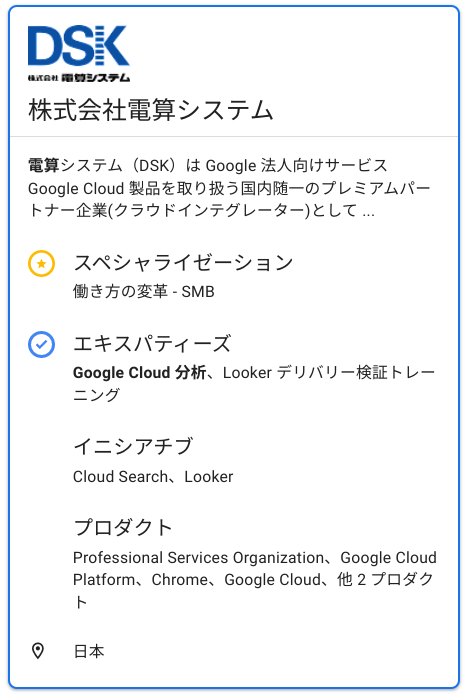This screenshot has height=700, width=472.
Task: Click the company description paragraph
Action: pos(229,188)
